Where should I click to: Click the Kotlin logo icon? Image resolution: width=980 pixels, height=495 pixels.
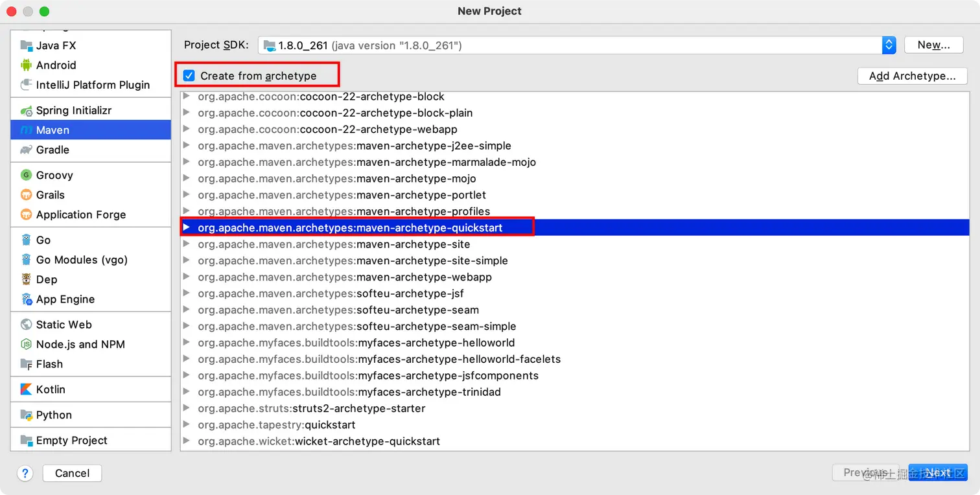click(27, 389)
